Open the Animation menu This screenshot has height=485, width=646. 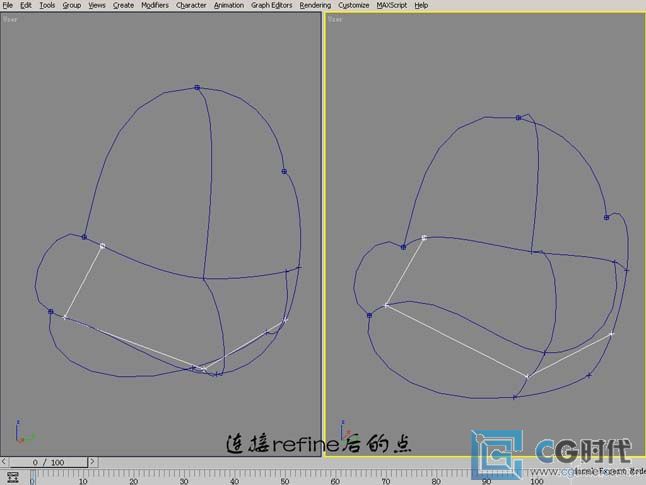click(x=229, y=5)
